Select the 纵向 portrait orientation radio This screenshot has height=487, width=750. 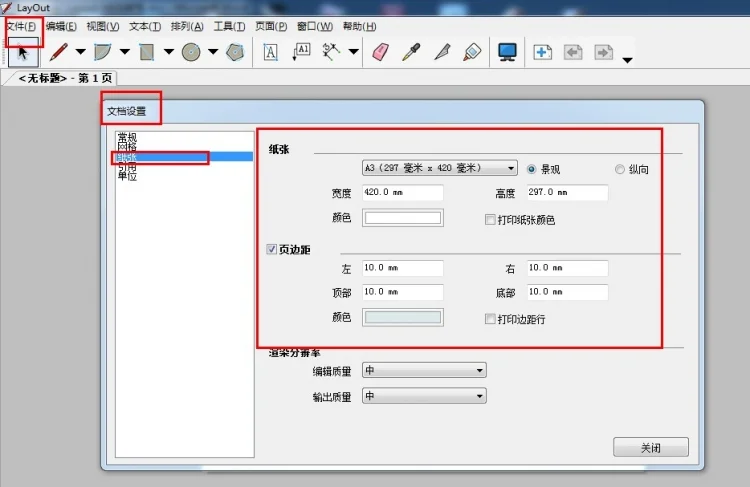pos(620,169)
